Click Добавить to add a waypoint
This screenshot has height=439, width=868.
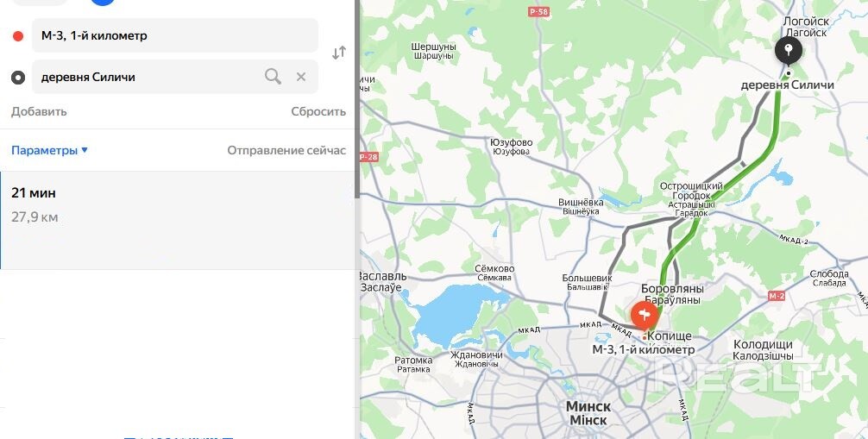pyautogui.click(x=39, y=111)
